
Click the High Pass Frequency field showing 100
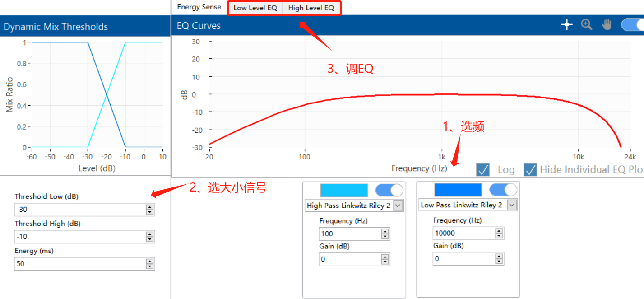(x=347, y=234)
